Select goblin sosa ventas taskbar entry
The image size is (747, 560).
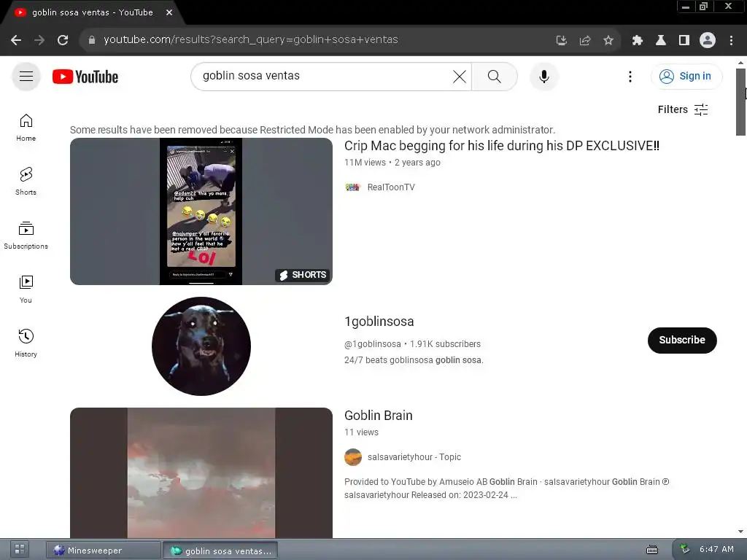click(220, 551)
